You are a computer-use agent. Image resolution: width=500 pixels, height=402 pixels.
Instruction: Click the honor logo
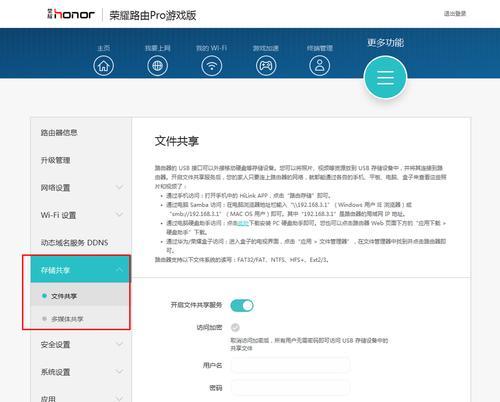[71, 14]
